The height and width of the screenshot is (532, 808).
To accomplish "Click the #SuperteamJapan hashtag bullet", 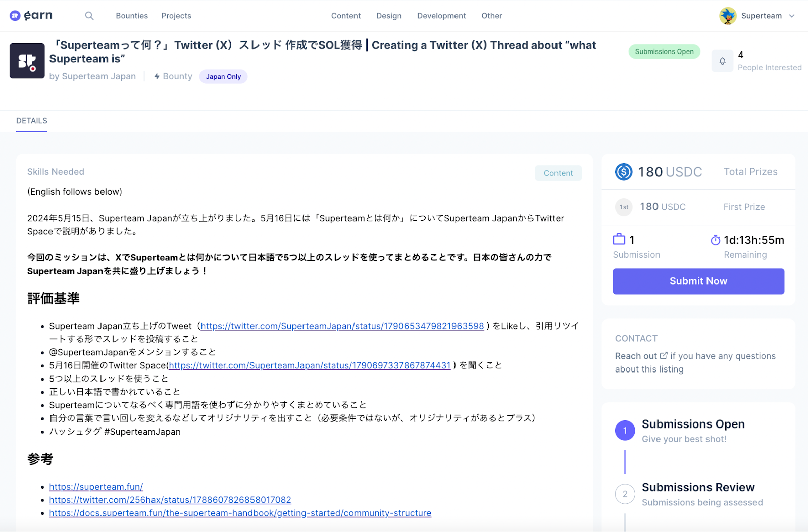I will [115, 432].
